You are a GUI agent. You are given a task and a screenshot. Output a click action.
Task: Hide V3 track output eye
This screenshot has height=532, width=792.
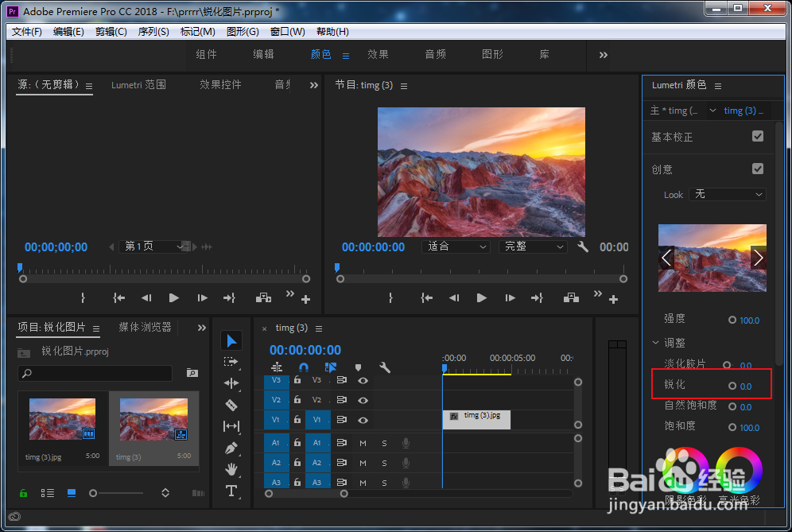[363, 380]
